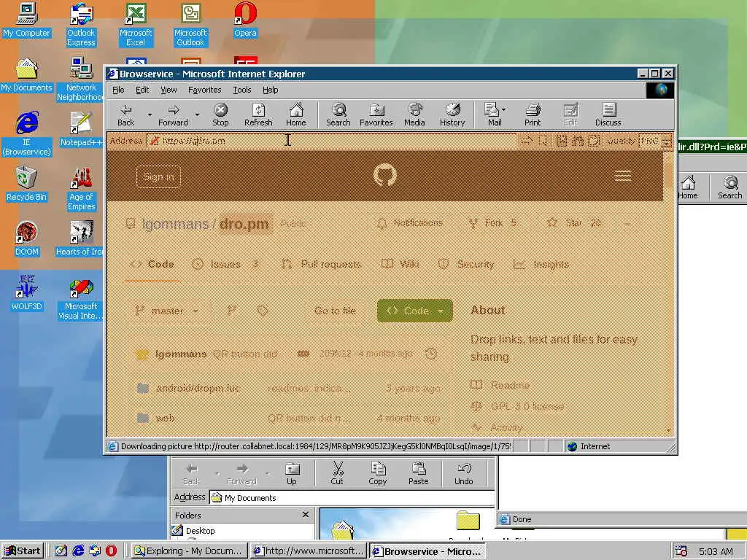
Task: Select the WOLF3D desktop icon
Action: coord(27,293)
